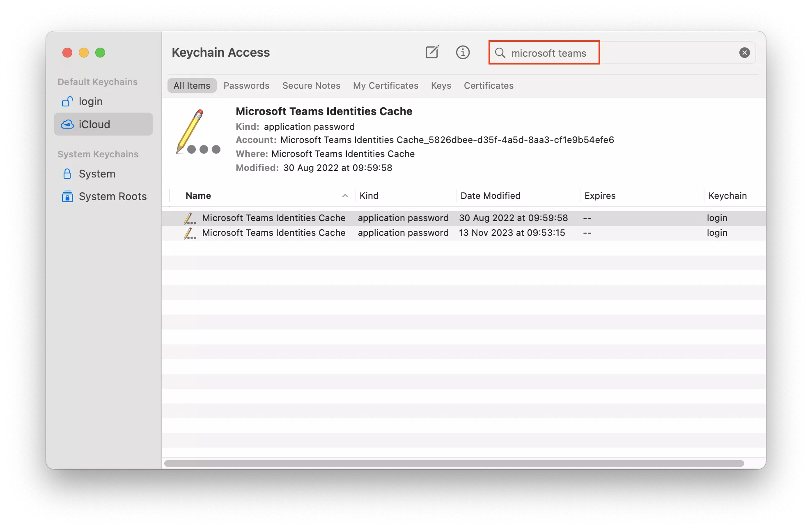Image resolution: width=812 pixels, height=530 pixels.
Task: Switch to the Passwords tab
Action: click(x=246, y=85)
